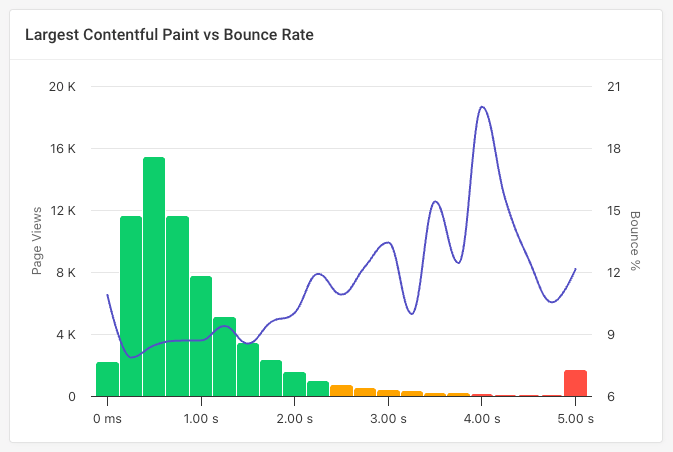Click the 4 K left axis tick label
The width and height of the screenshot is (673, 452).
pyautogui.click(x=65, y=335)
